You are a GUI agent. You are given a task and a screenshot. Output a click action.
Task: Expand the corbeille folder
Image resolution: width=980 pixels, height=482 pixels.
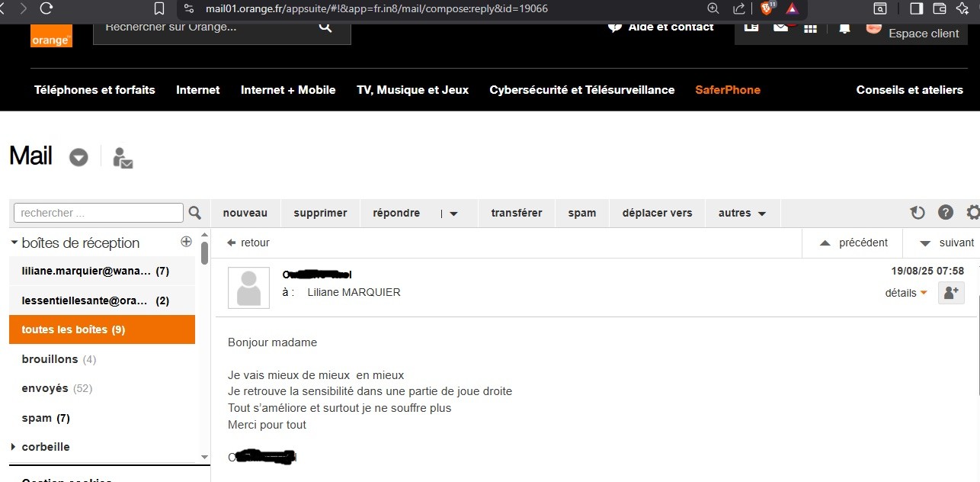pyautogui.click(x=14, y=447)
